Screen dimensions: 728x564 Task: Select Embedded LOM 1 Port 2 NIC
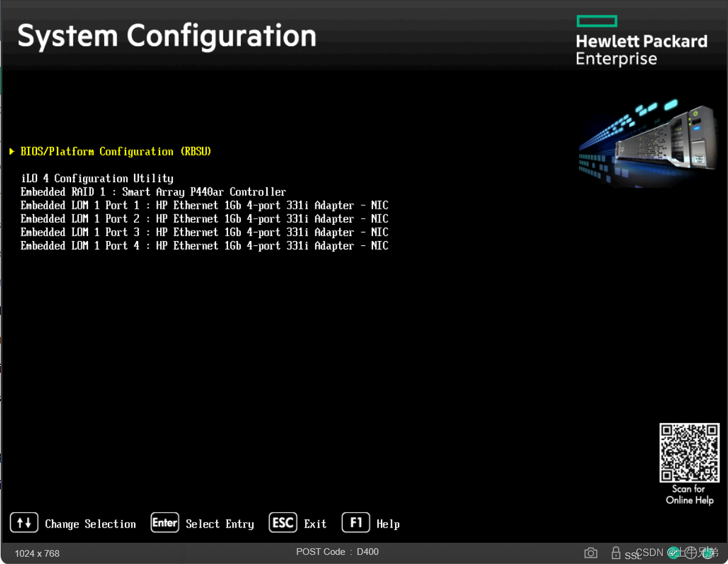pos(204,219)
